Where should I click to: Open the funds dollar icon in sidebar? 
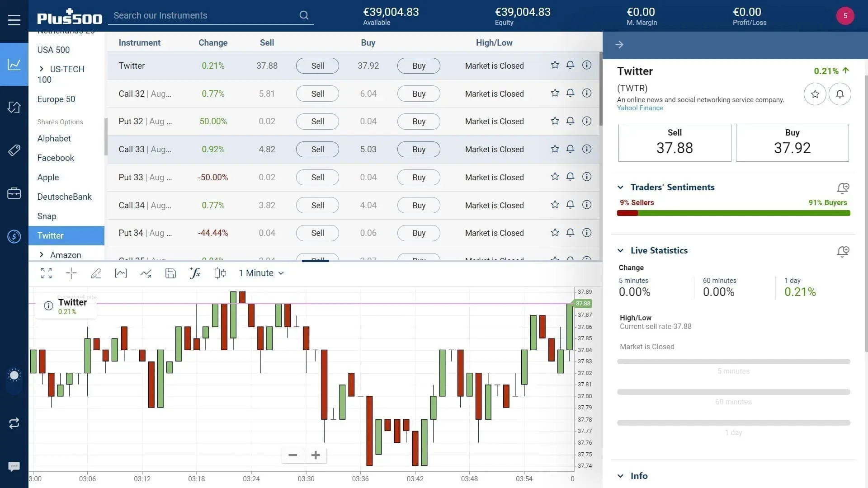(x=14, y=236)
